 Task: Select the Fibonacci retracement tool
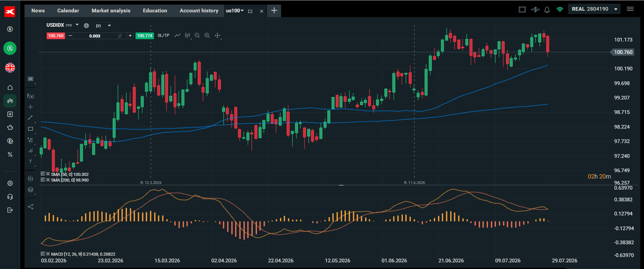(31, 140)
